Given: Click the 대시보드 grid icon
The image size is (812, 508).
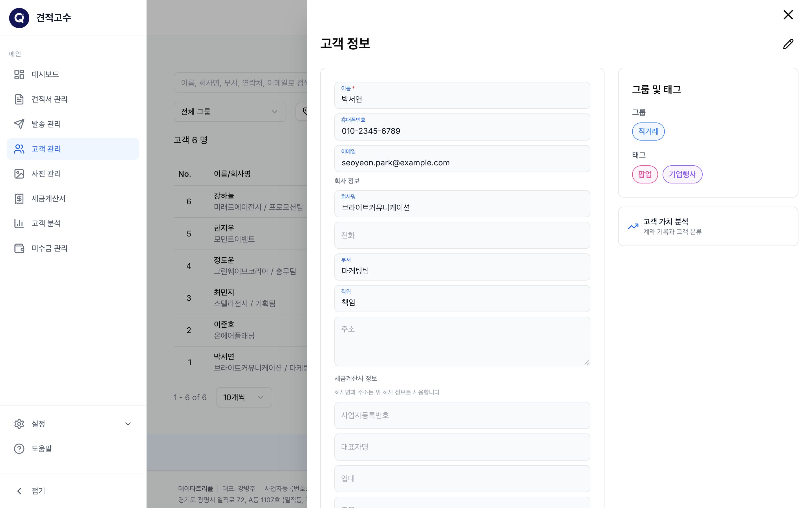Looking at the screenshot, I should (19, 74).
